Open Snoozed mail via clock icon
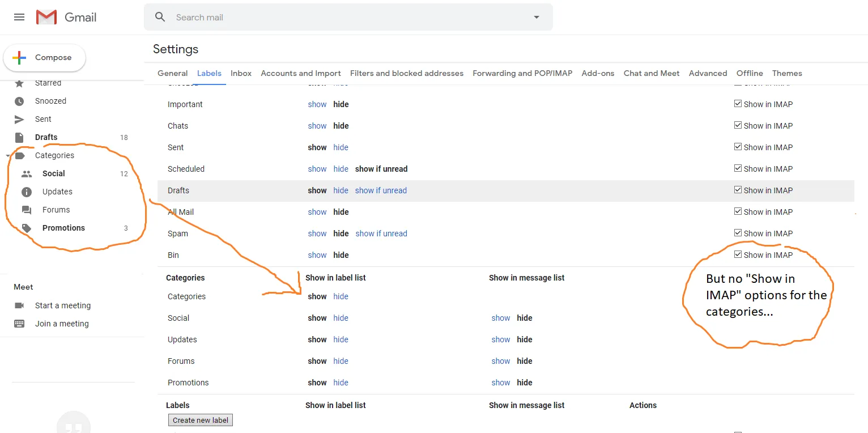The width and height of the screenshot is (868, 433). (19, 101)
